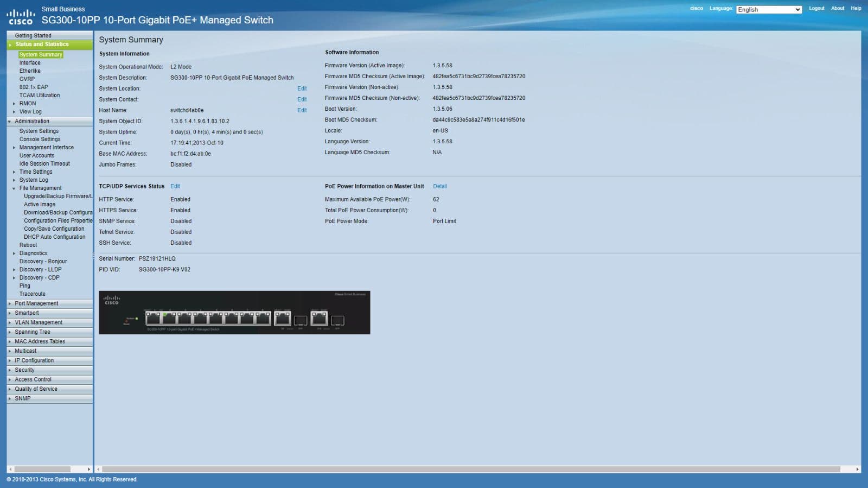This screenshot has width=868, height=488.
Task: Select port 1 on the switch image
Action: 154,319
